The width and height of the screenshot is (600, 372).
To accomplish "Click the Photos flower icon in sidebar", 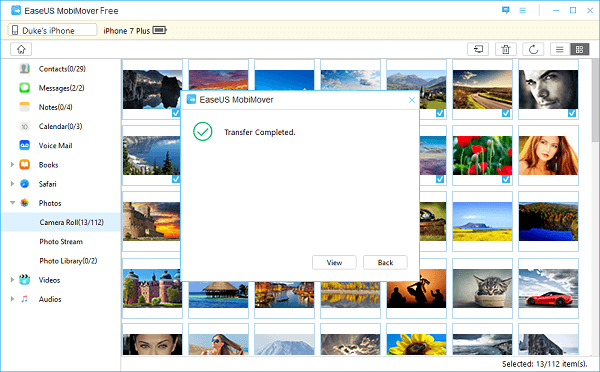I will pos(24,203).
